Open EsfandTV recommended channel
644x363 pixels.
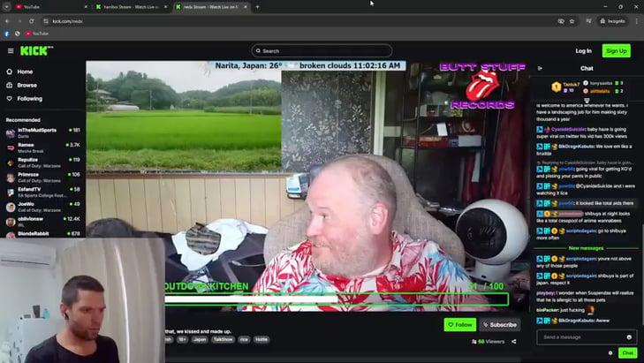pos(42,192)
